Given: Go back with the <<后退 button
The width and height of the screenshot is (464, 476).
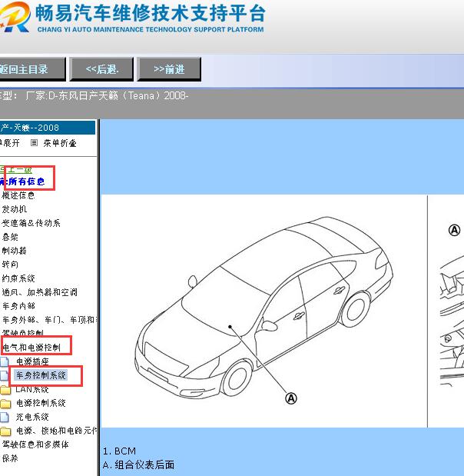Looking at the screenshot, I should [101, 69].
